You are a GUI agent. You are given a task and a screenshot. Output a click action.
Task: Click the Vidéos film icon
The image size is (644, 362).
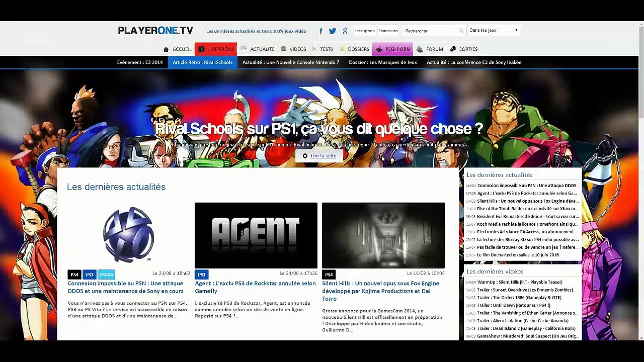coord(284,49)
